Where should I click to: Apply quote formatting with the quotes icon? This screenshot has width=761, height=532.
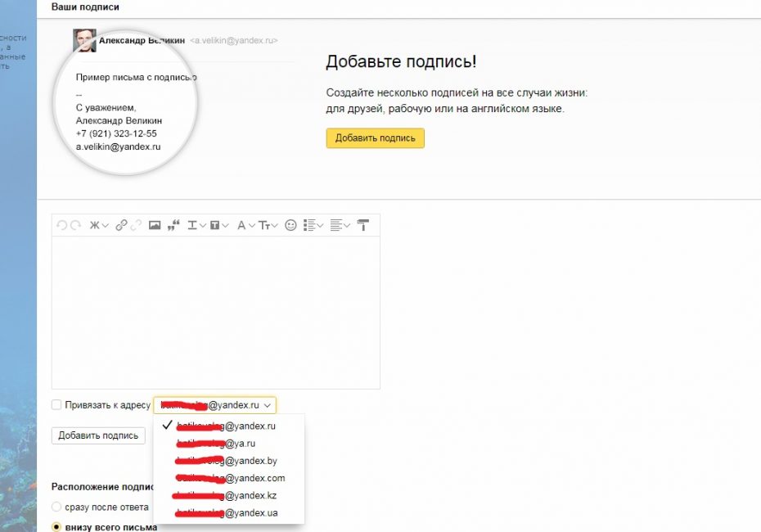(173, 225)
